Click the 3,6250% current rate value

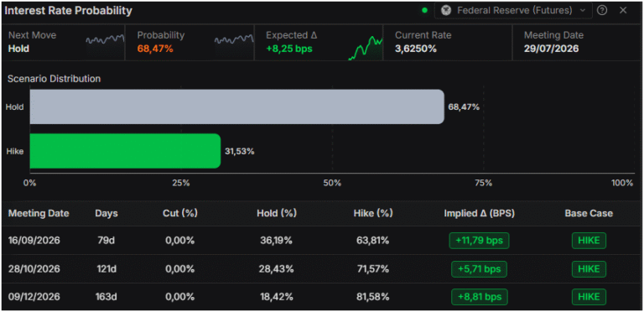pos(416,49)
